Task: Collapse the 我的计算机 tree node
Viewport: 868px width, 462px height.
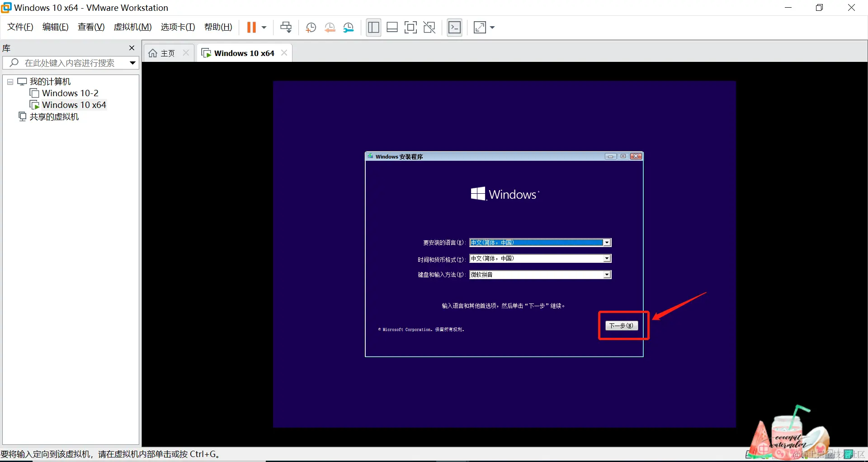Action: tap(10, 82)
